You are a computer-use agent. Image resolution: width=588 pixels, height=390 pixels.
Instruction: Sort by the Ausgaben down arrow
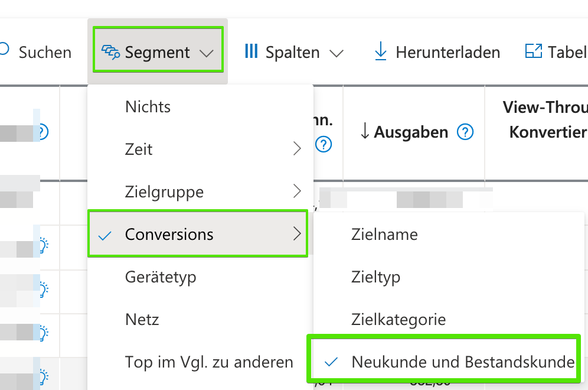(364, 132)
